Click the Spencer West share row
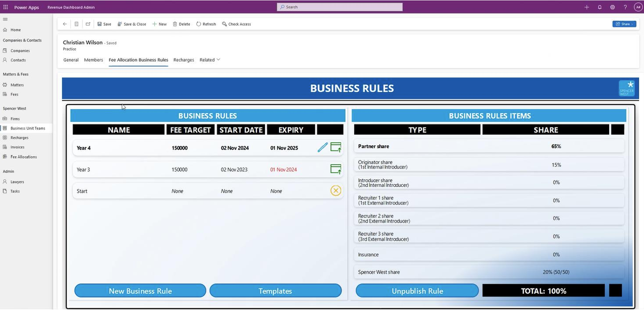The height and width of the screenshot is (310, 644). [489, 272]
